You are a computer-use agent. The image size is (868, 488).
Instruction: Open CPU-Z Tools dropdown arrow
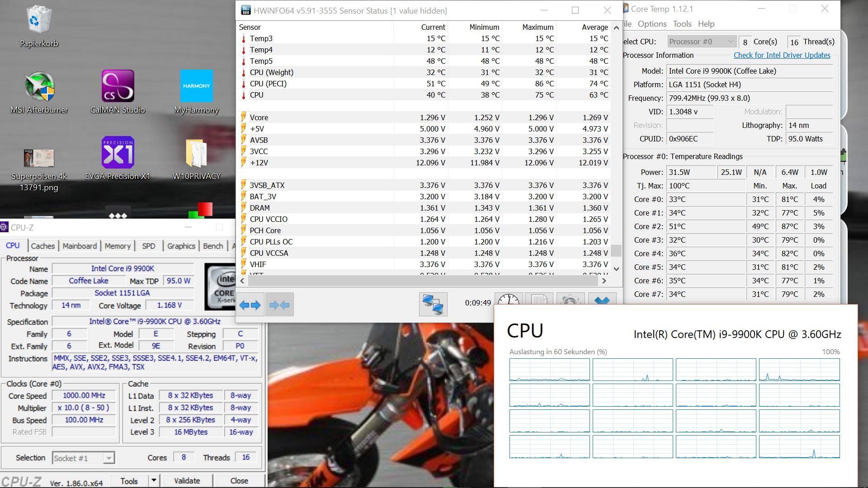(154, 480)
